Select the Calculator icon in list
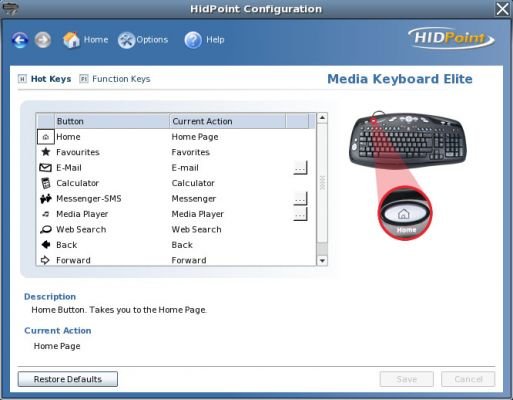This screenshot has width=513, height=400. tap(46, 183)
